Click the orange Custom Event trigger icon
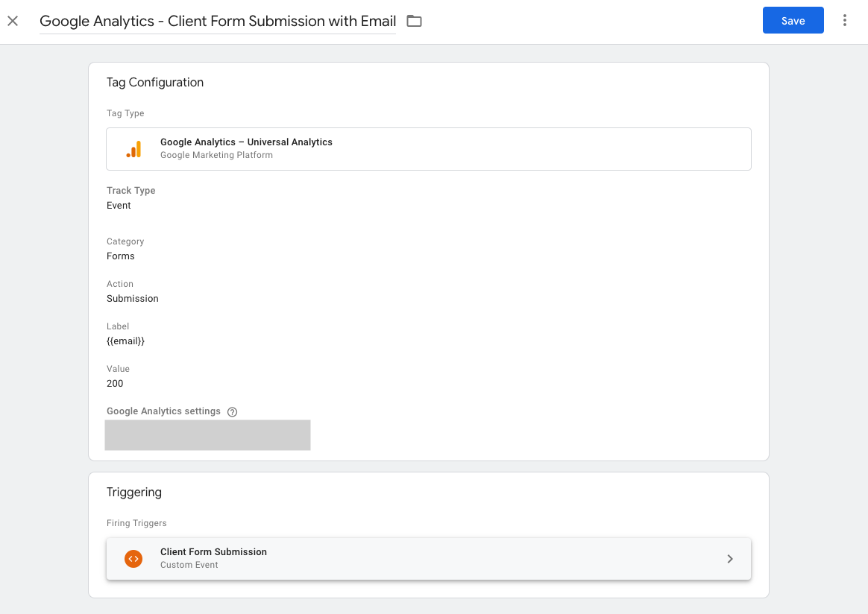The image size is (868, 614). pyautogui.click(x=133, y=559)
